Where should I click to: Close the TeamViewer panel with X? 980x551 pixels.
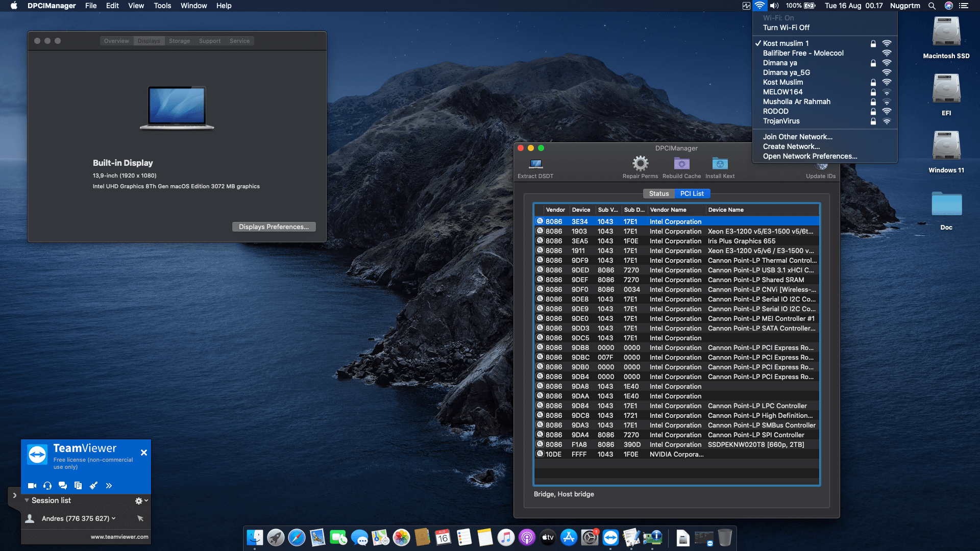tap(144, 453)
